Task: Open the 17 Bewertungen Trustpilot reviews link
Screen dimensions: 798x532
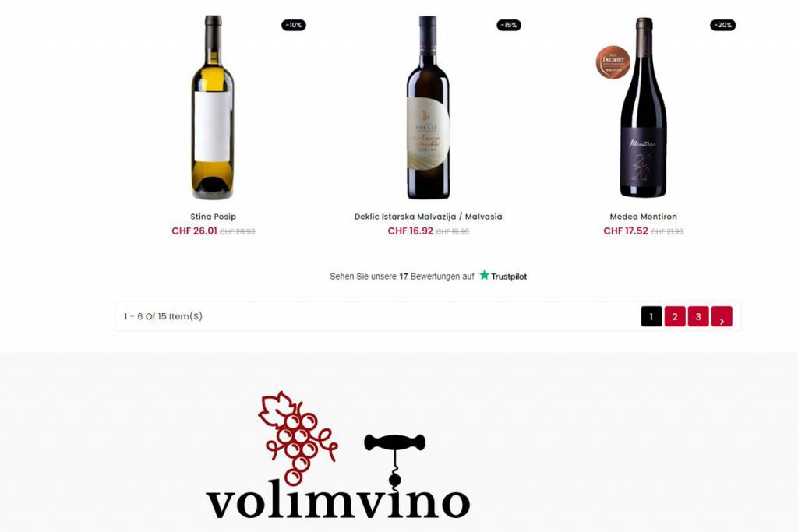Action: coord(428,277)
